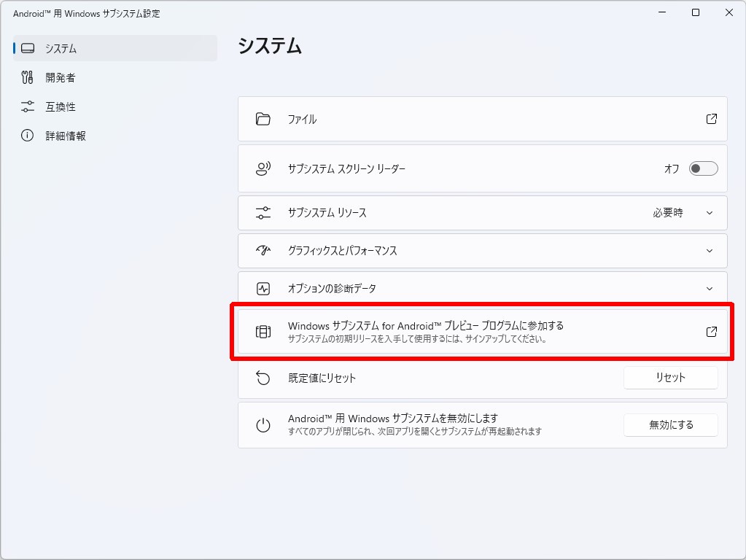
Task: Open the 詳細情報 info icon
Action: (28, 135)
